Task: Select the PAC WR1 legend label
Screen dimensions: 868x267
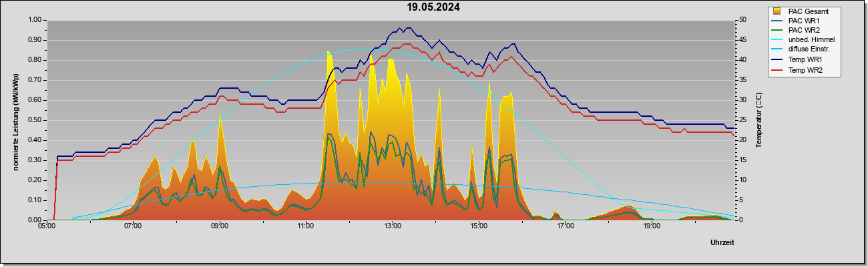Action: [803, 21]
